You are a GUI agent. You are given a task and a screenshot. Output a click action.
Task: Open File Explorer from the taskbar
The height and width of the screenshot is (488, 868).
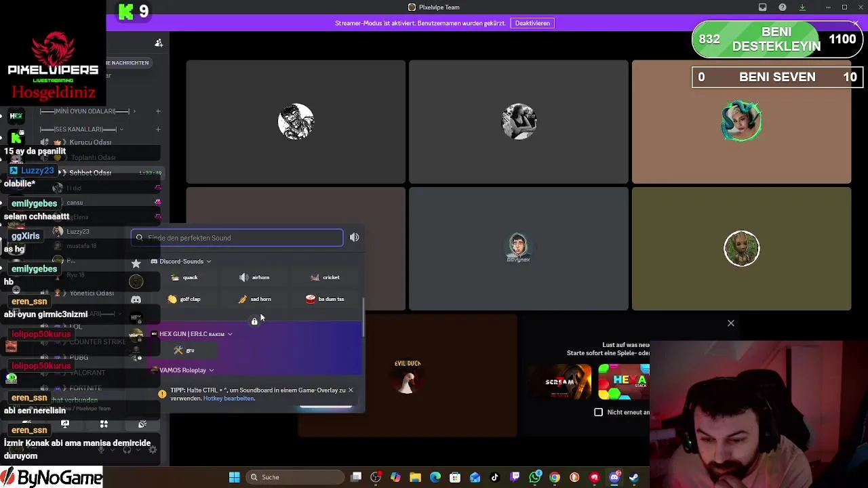[x=415, y=477]
